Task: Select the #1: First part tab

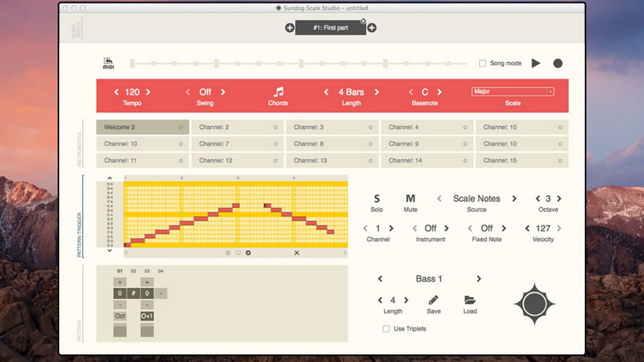Action: 330,28
